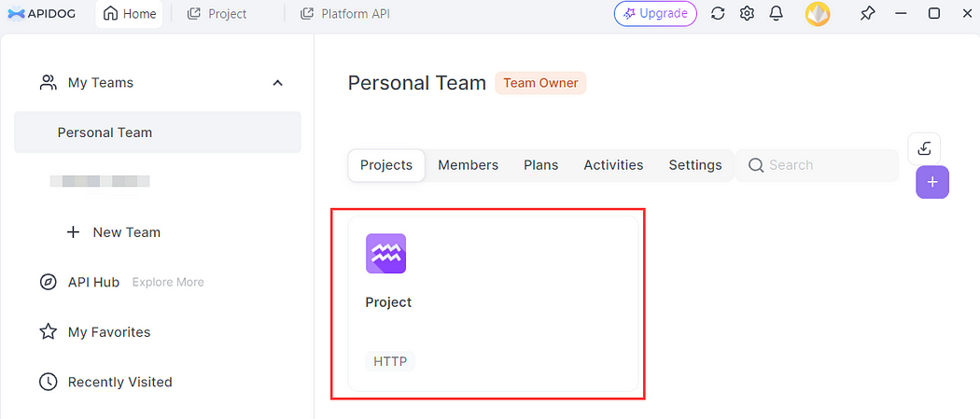
Task: Click the import project icon button
Action: (924, 148)
